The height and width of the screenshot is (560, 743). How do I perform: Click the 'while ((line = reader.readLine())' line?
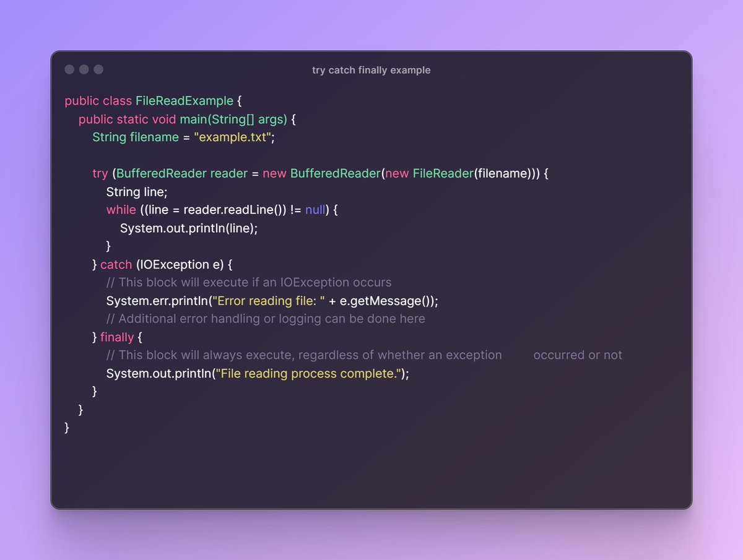222,210
